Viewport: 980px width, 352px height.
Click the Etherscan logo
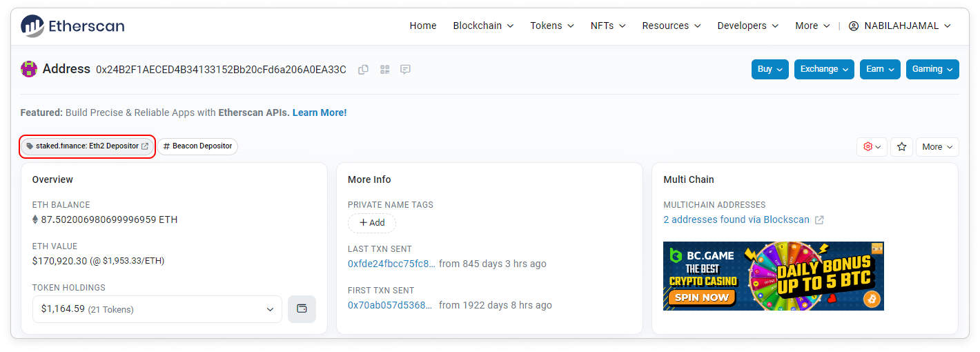pyautogui.click(x=72, y=26)
